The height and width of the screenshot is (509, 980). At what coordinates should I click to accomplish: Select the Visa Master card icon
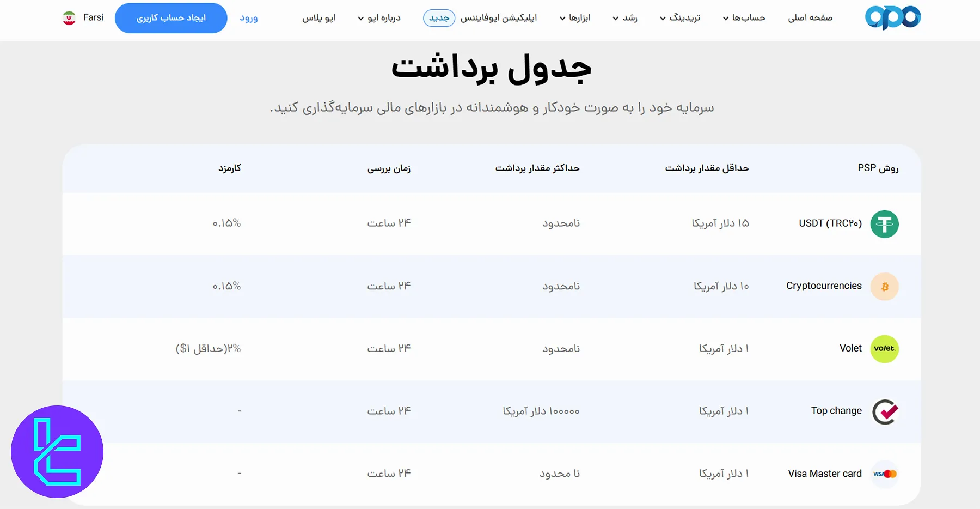pos(884,474)
